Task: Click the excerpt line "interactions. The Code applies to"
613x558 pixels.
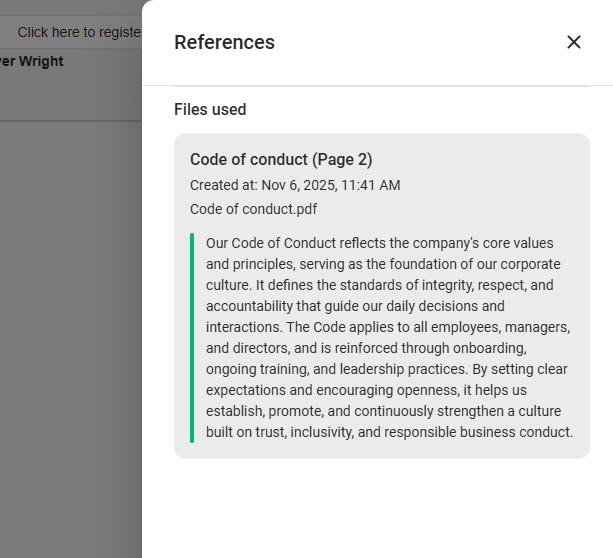Action: [x=388, y=327]
